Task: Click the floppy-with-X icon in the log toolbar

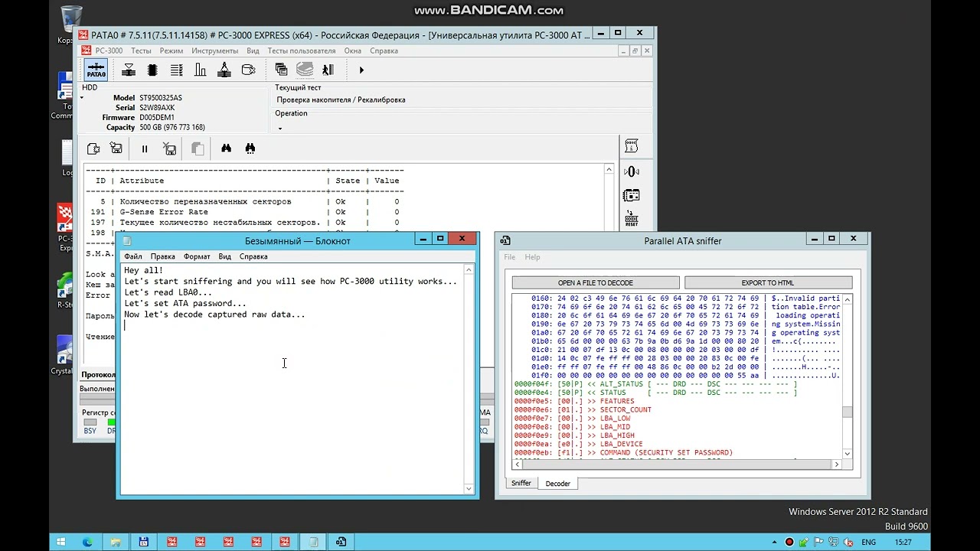Action: tap(170, 148)
